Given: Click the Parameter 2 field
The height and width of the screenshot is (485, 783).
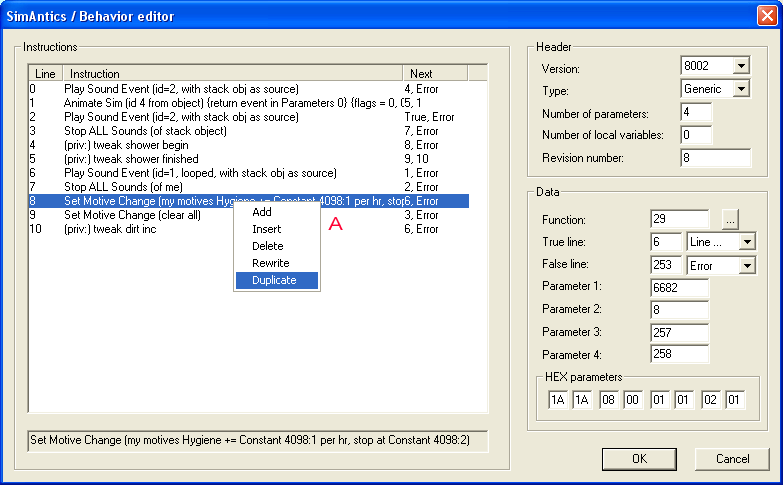Looking at the screenshot, I should coord(680,310).
